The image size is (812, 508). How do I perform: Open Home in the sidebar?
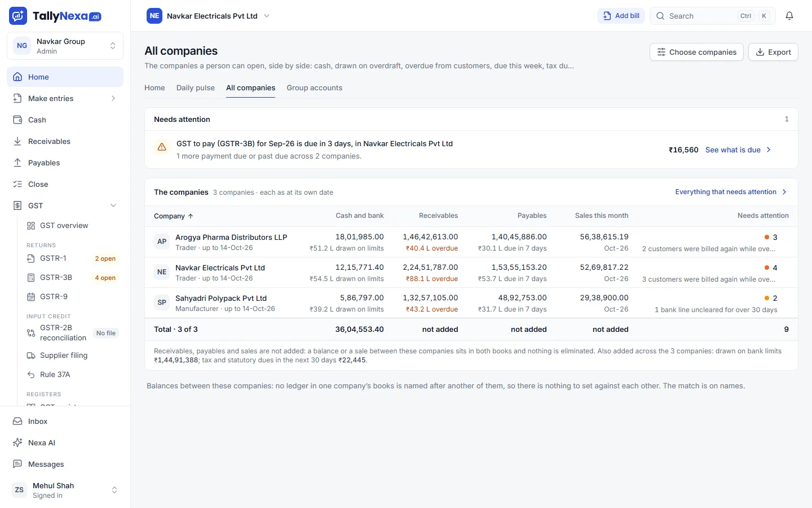pos(65,77)
